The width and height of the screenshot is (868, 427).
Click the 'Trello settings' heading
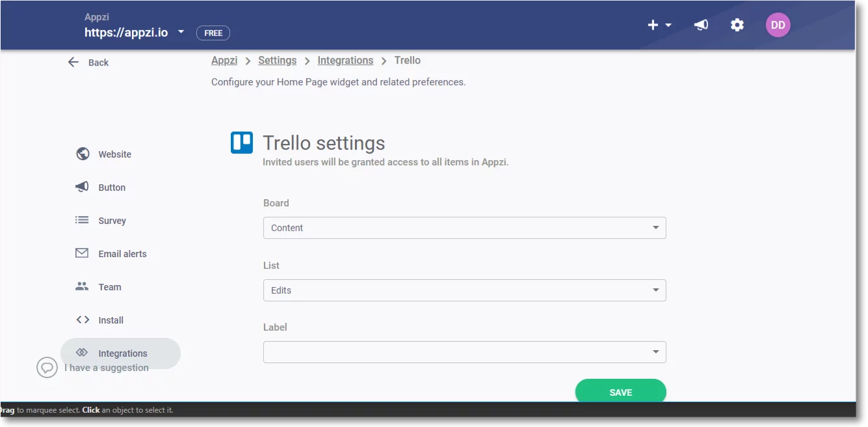pos(324,143)
